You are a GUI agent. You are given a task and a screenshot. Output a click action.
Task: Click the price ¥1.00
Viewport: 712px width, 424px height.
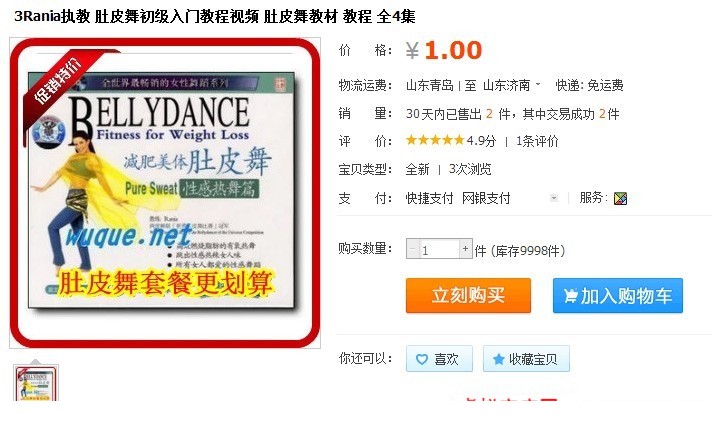[444, 50]
